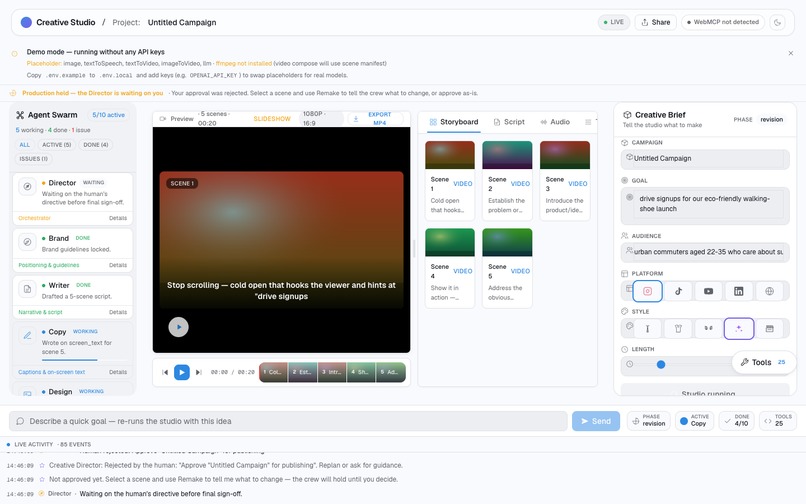Expand Details for the Writer agent
The height and width of the screenshot is (504, 806).
(x=118, y=312)
